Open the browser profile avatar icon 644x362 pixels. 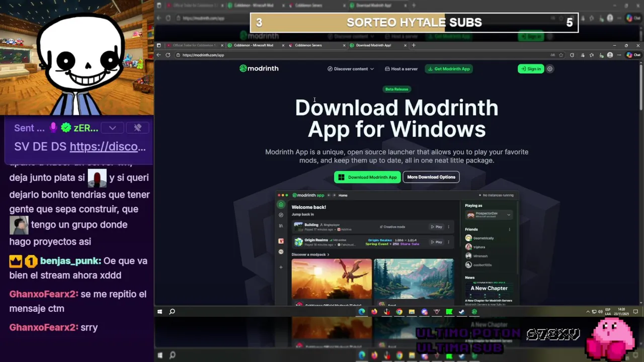(610, 55)
